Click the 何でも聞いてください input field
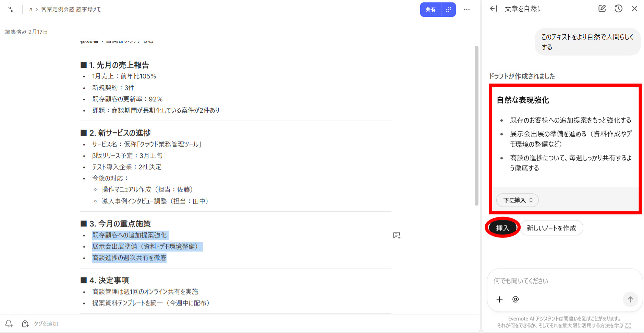Image resolution: width=644 pixels, height=333 pixels. (548, 281)
